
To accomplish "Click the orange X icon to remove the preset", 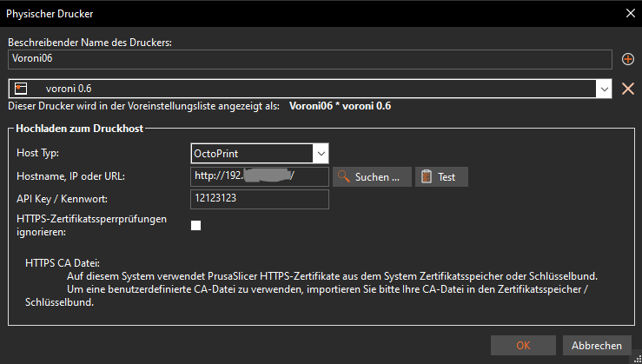I will (x=629, y=88).
